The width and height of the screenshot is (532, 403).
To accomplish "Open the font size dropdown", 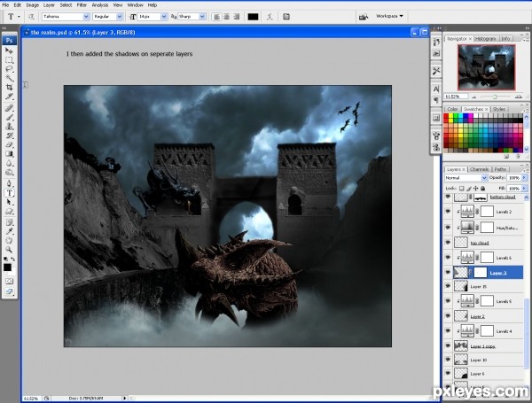I will pos(164,17).
